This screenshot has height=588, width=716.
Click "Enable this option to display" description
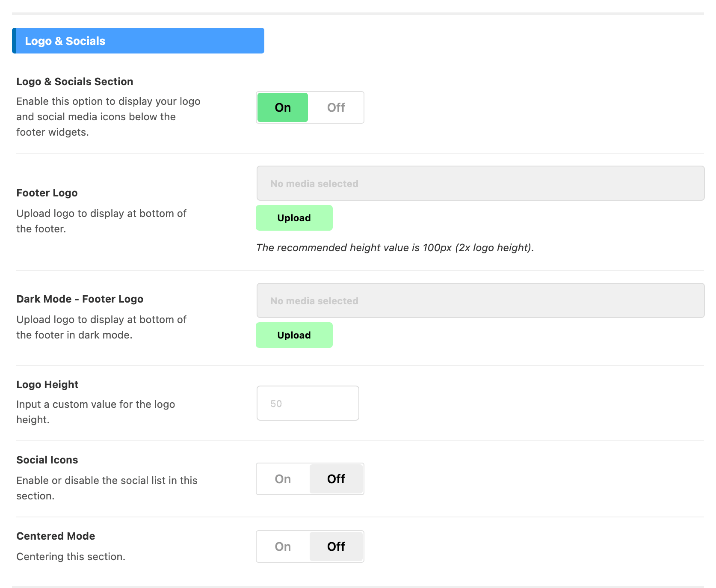[x=109, y=117]
